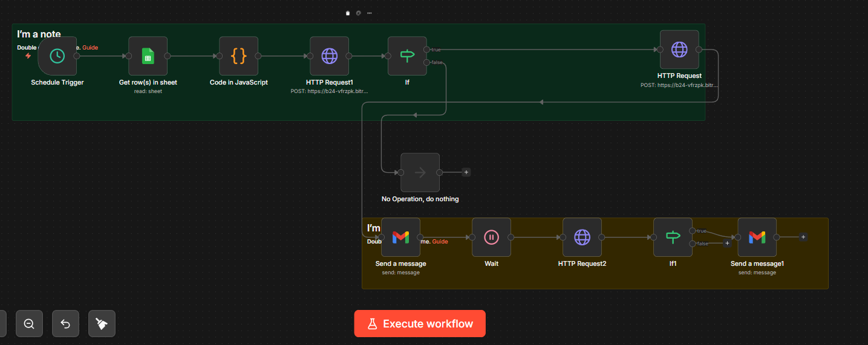Click the Code in JavaScript input port
868x345 pixels.
tap(219, 56)
